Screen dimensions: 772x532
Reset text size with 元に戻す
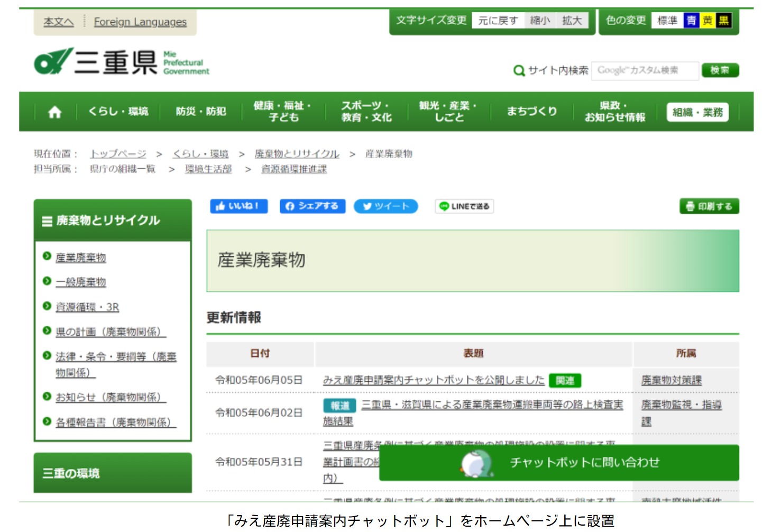(498, 21)
